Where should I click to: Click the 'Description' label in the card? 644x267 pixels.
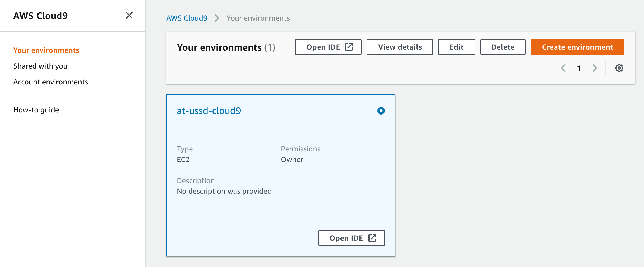(196, 181)
